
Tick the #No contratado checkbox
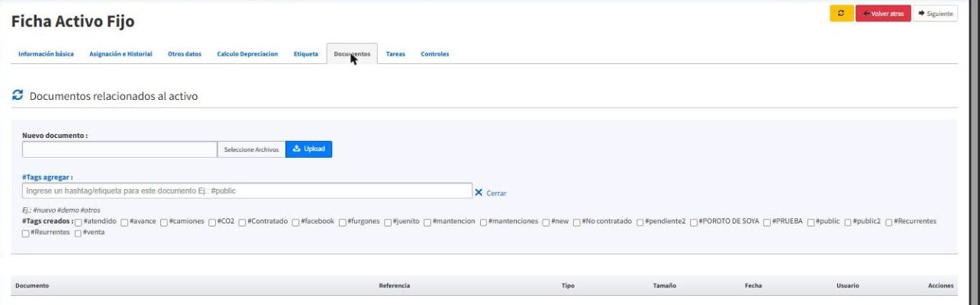pos(577,222)
